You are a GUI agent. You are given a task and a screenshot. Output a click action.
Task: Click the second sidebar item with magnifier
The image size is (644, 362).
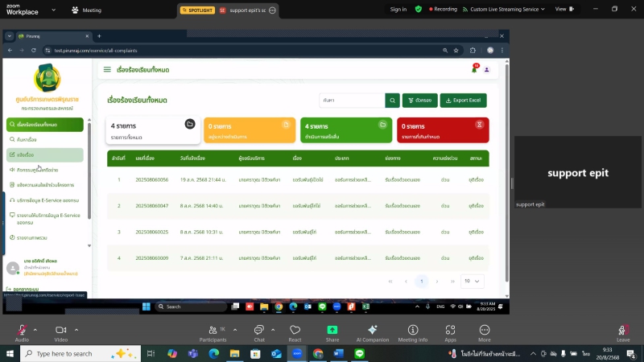45,139
